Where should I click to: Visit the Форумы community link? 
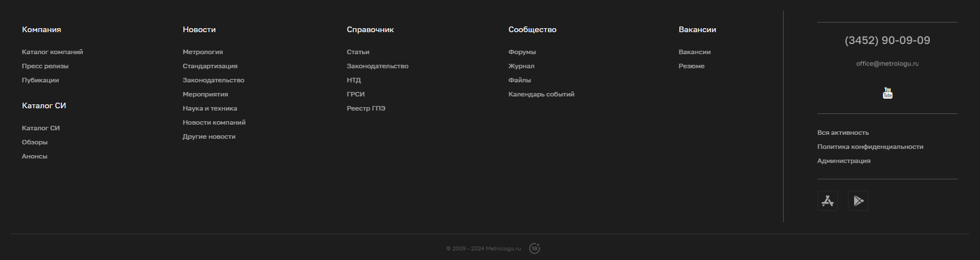(522, 52)
